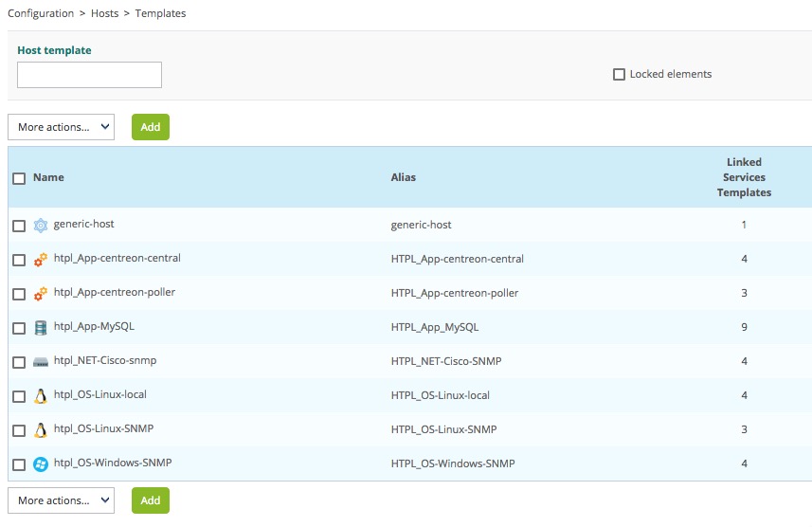The width and height of the screenshot is (812, 527).
Task: Click the penguin icon for htpl_OS-Linux-local
Action: tap(41, 396)
